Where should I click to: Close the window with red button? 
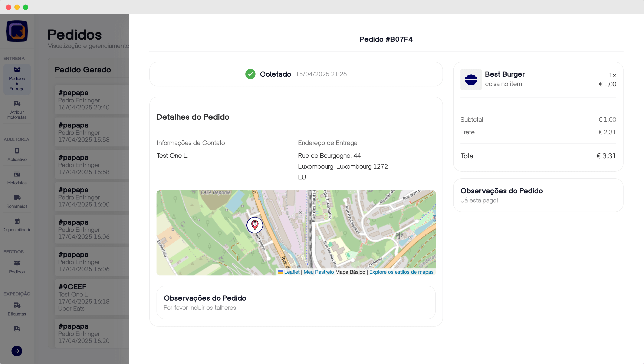pyautogui.click(x=9, y=7)
